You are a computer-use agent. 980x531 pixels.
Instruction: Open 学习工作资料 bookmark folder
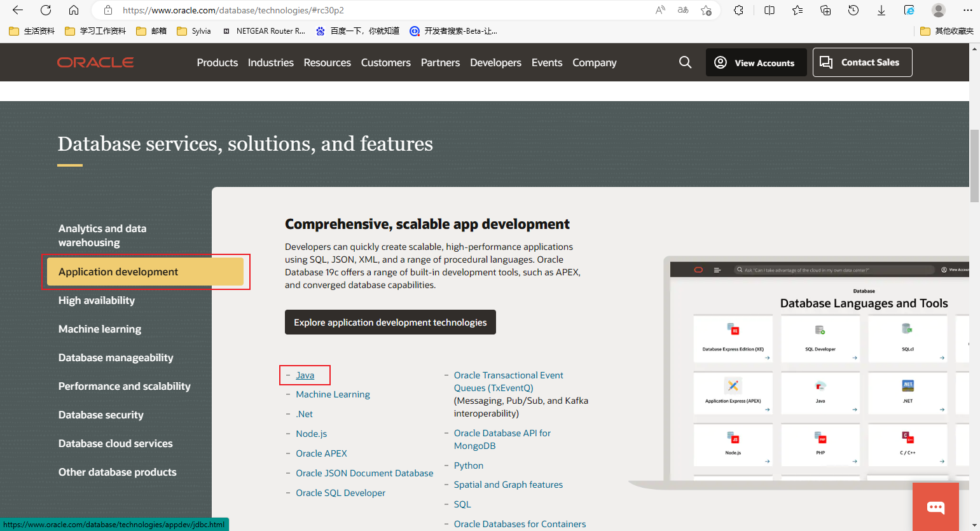[x=95, y=31]
